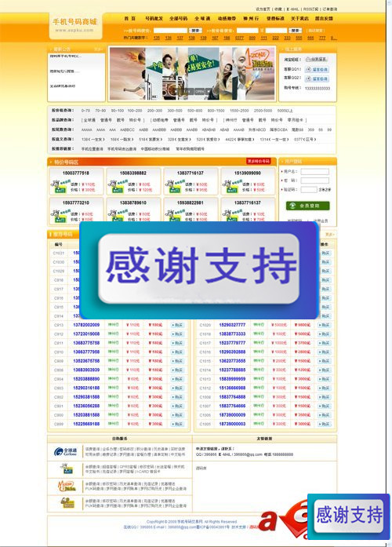Click the OPEN control on the banner slideshow
The height and width of the screenshot is (547, 392).
coord(199,91)
